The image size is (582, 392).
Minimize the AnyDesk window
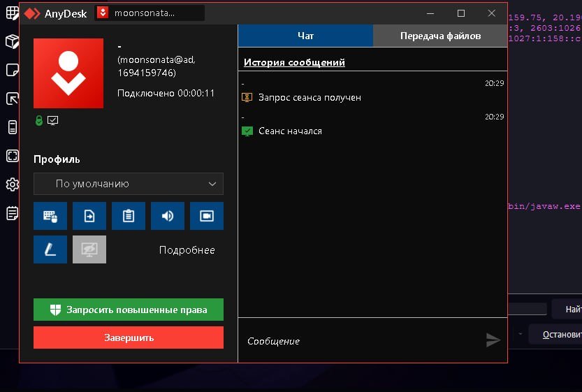430,13
